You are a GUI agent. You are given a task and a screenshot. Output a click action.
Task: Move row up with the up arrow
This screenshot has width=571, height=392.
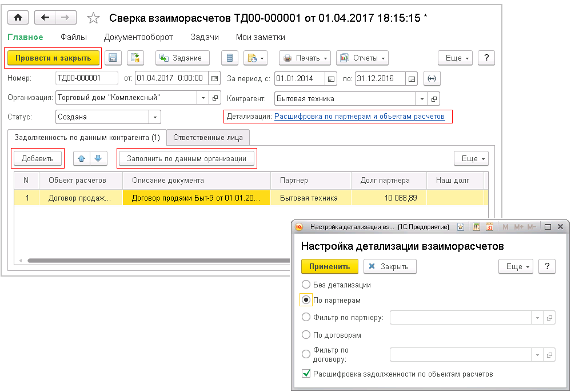(82, 158)
